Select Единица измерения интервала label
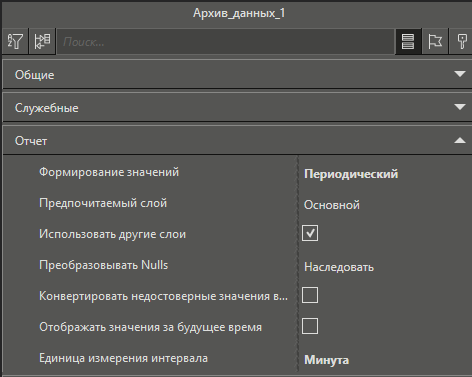 click(123, 358)
